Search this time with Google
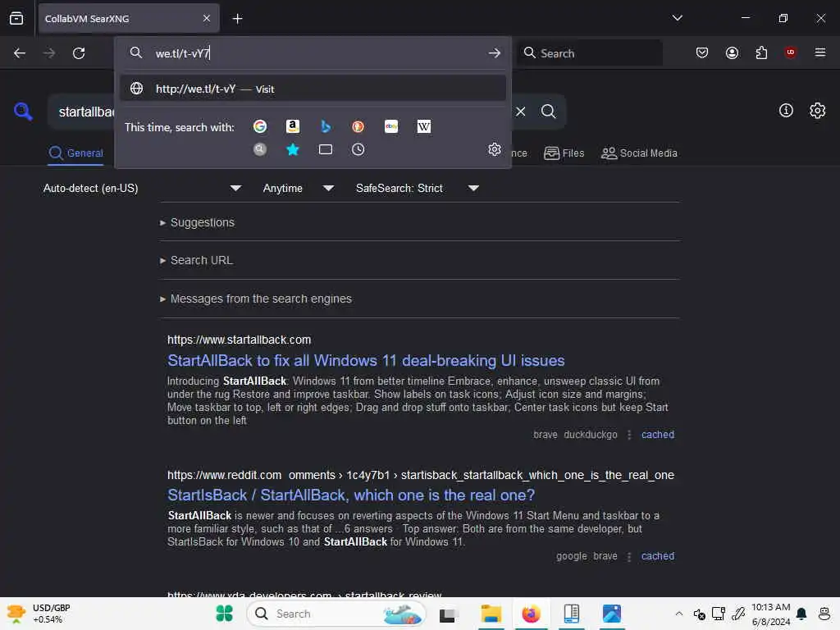The height and width of the screenshot is (630, 840). [260, 126]
